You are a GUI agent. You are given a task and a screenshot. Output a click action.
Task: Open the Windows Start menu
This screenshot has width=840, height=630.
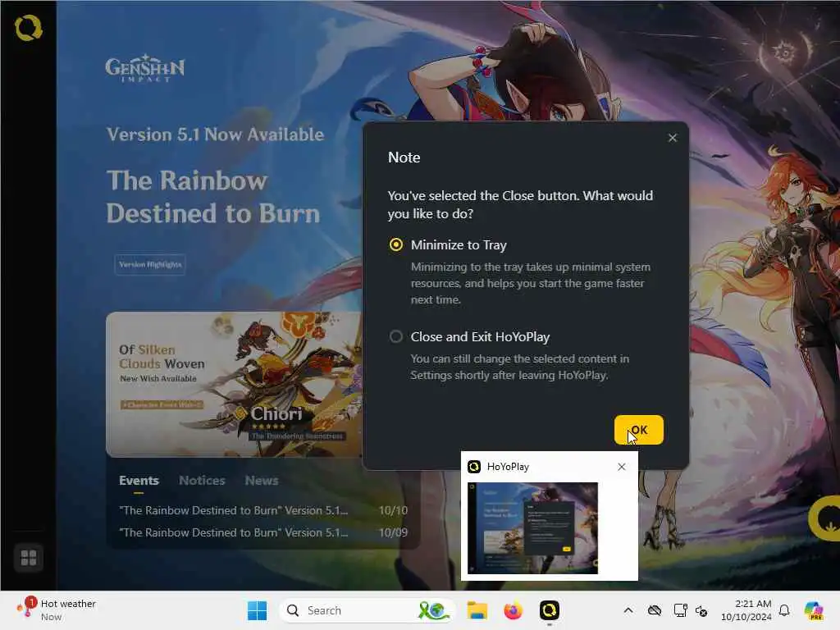click(x=257, y=610)
